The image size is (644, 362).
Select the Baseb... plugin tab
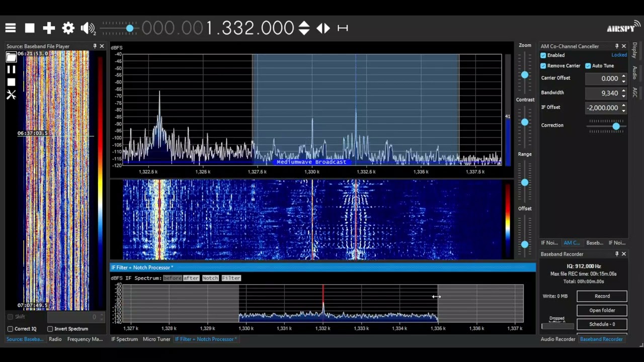tap(595, 243)
